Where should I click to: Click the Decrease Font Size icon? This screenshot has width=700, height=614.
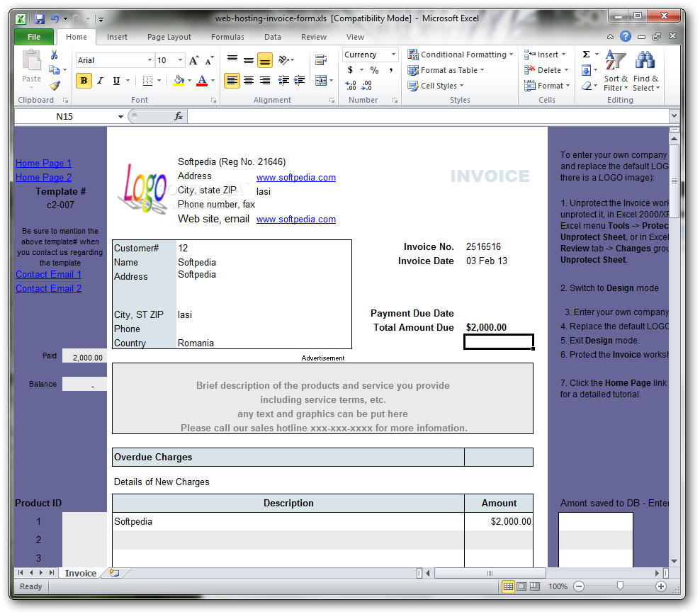coord(209,60)
